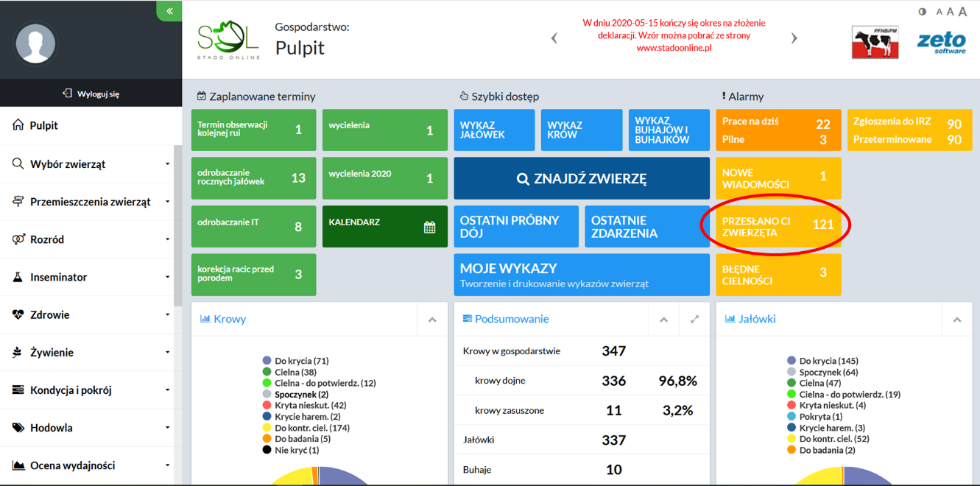The width and height of the screenshot is (980, 486).
Task: Open the Zdrowie menu item
Action: point(87,315)
